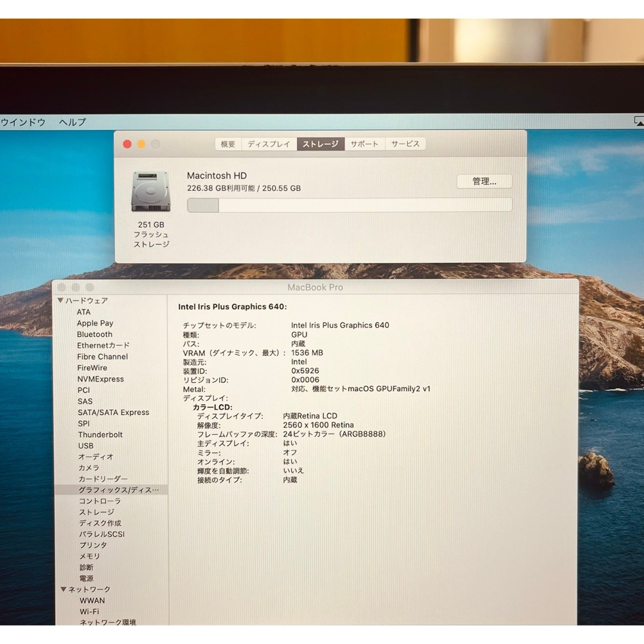Click the Intel Iris Plus Graphics 640 heading
This screenshot has height=644, width=644.
(233, 307)
